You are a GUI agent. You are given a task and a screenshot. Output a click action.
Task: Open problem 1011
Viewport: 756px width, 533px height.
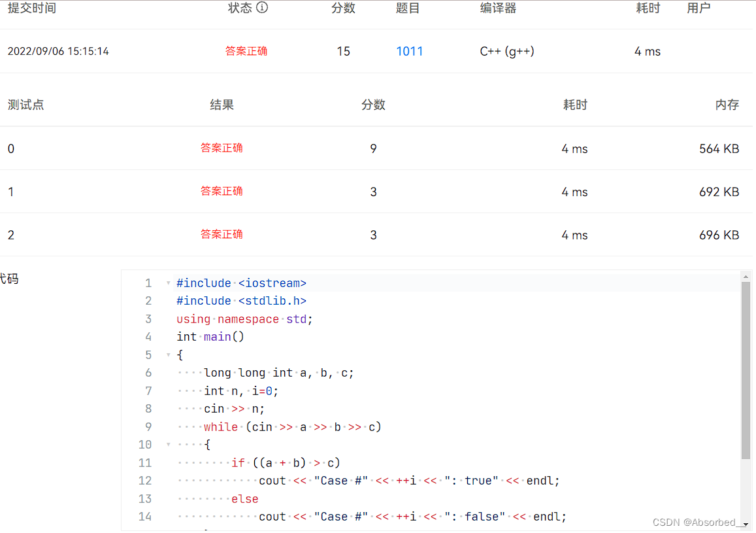(x=410, y=51)
